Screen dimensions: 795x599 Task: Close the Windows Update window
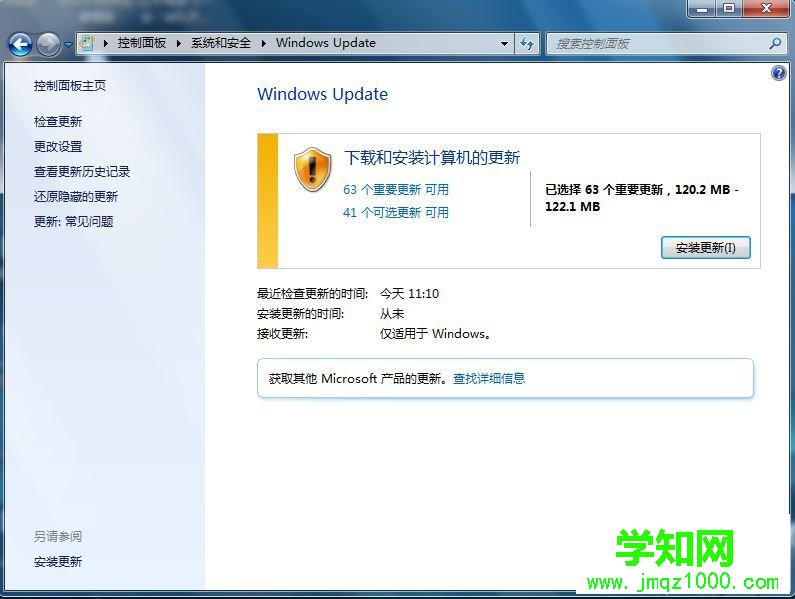tap(766, 8)
